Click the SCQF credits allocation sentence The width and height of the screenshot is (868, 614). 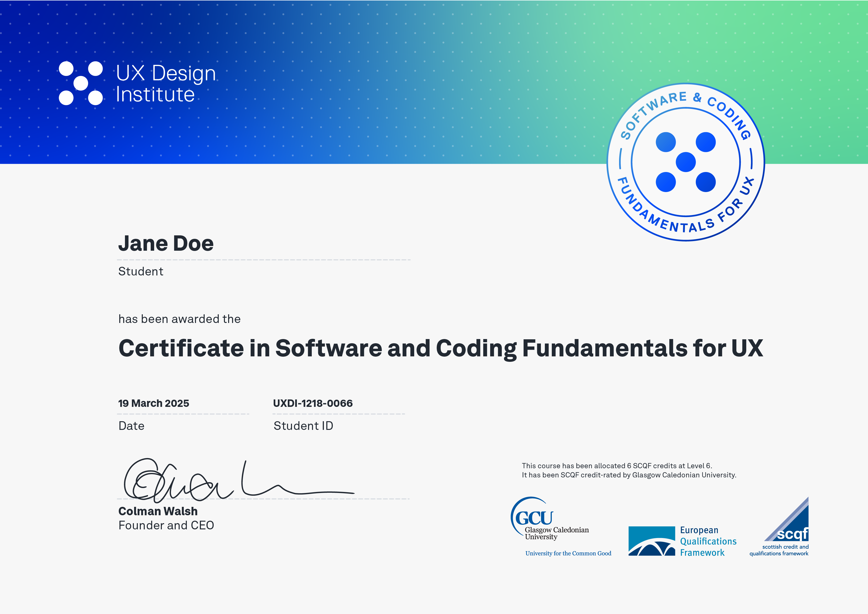[x=617, y=466]
